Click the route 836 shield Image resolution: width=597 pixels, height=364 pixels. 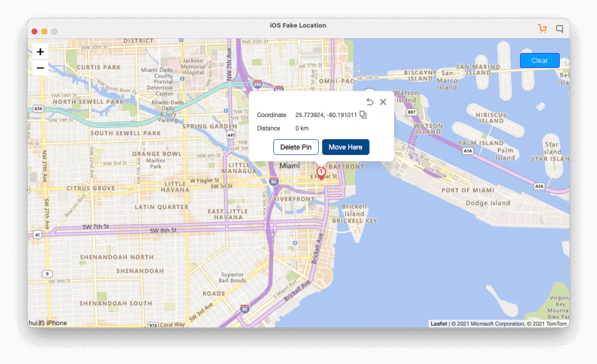[x=38, y=108]
